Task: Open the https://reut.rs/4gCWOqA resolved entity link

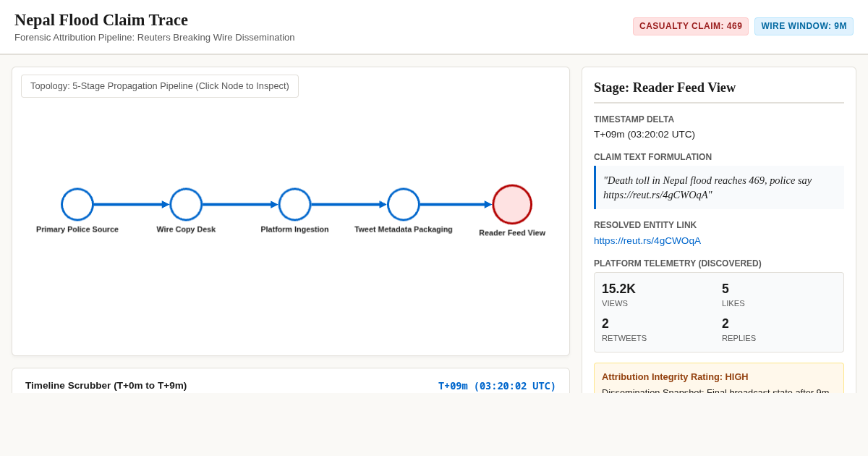Action: click(x=647, y=241)
